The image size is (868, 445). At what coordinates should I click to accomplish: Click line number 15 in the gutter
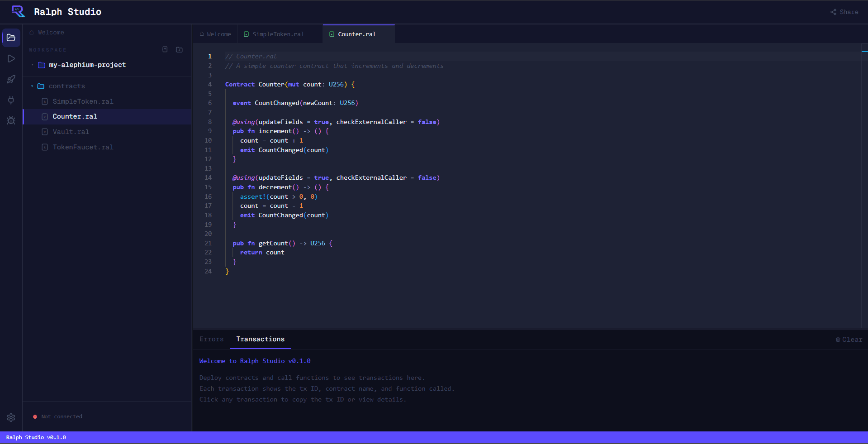point(208,187)
